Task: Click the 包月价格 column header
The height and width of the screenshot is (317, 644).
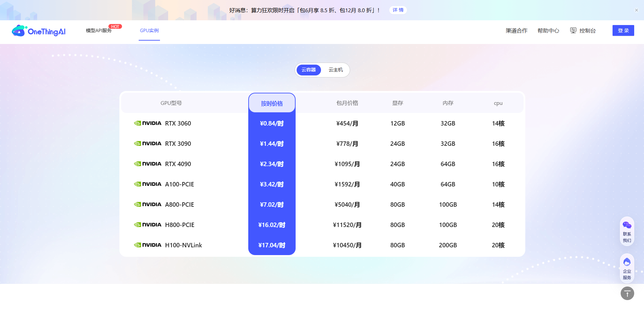Action: pyautogui.click(x=347, y=103)
